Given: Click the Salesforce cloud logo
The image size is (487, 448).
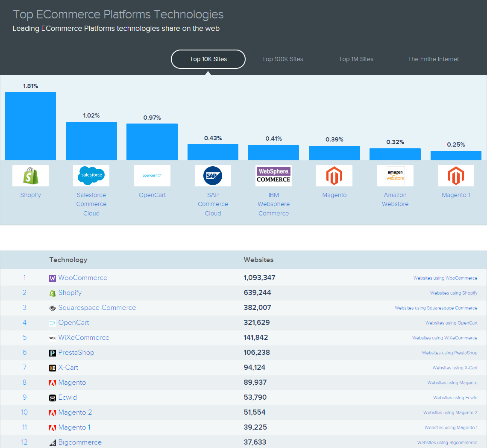Looking at the screenshot, I should tap(91, 176).
